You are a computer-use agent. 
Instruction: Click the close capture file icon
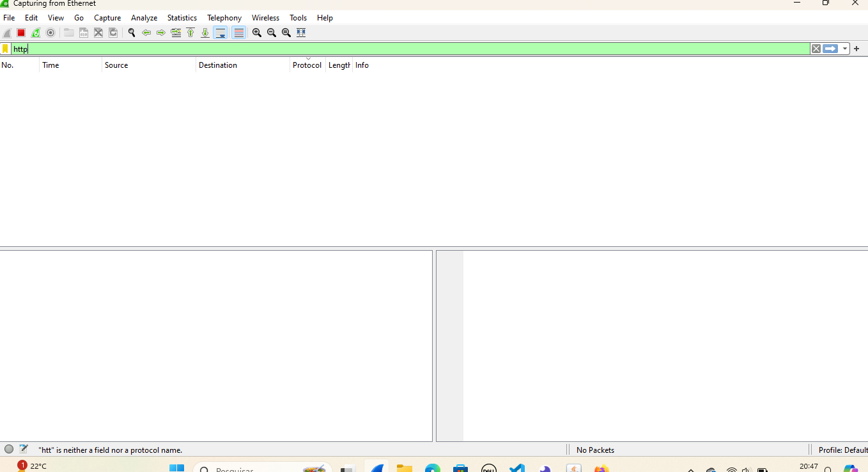pos(98,33)
